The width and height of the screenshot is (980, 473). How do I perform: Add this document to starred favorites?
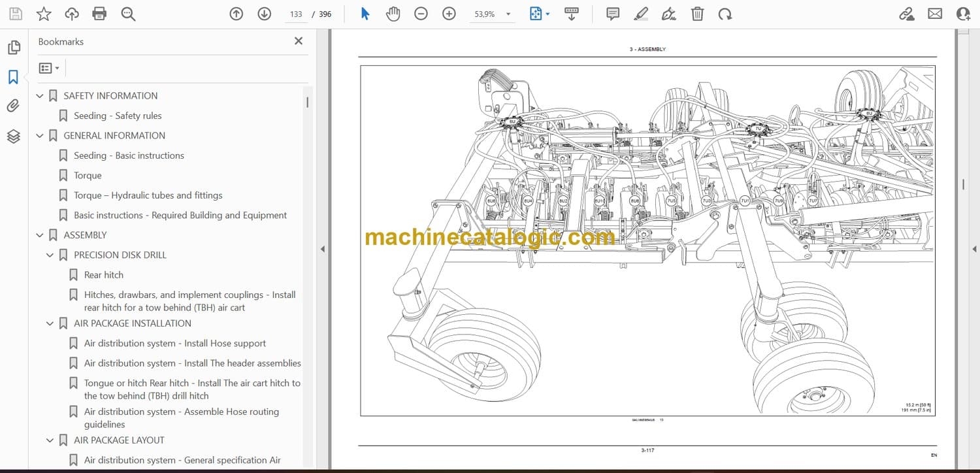click(x=44, y=14)
